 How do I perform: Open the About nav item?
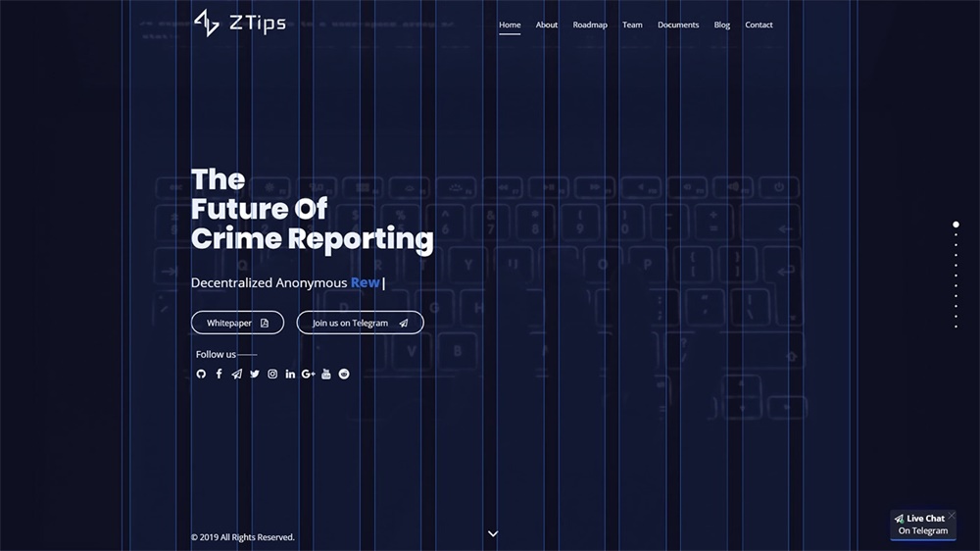click(x=546, y=25)
